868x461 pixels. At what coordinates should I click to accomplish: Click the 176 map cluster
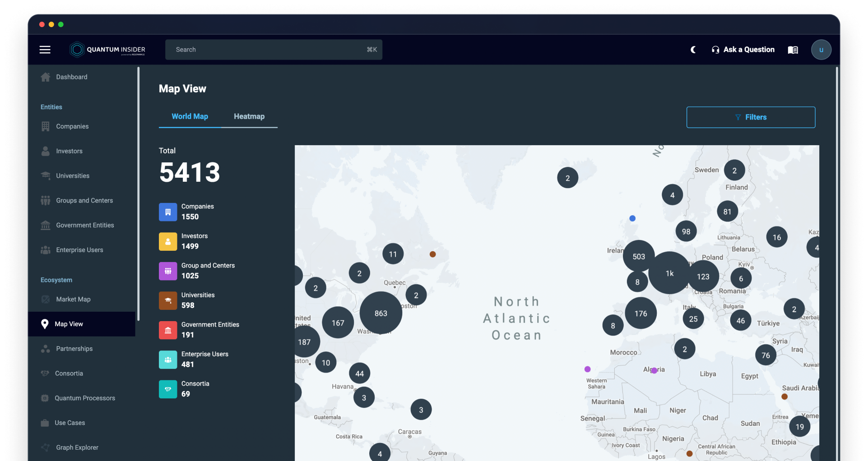pyautogui.click(x=641, y=313)
